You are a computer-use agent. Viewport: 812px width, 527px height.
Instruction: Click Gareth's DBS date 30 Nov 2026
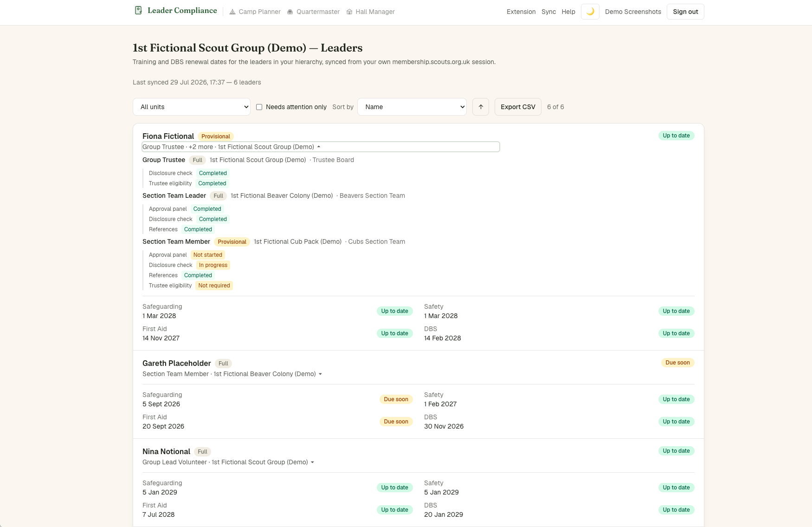point(444,426)
